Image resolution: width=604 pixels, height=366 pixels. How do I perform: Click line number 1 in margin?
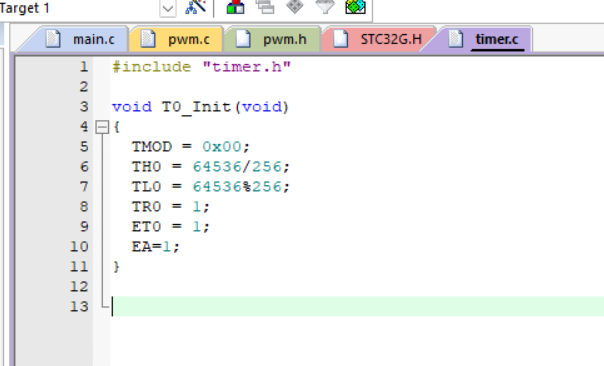(84, 67)
